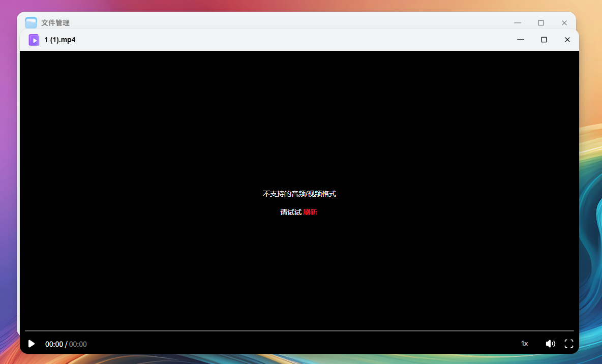Image resolution: width=602 pixels, height=364 pixels.
Task: Maximize the 文件管理 background window
Action: click(541, 23)
